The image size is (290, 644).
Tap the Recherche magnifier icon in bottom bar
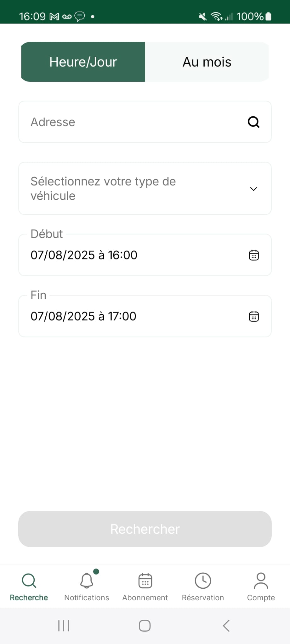pyautogui.click(x=29, y=581)
